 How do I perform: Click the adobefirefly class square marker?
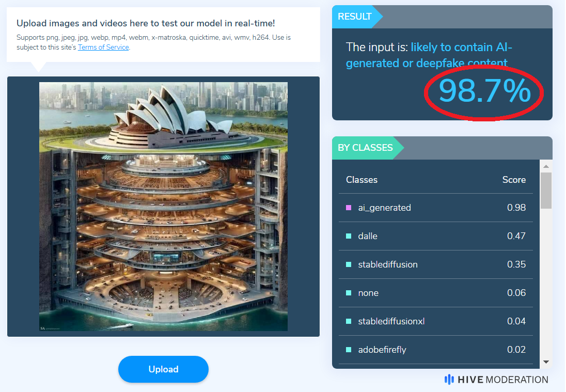click(x=349, y=350)
